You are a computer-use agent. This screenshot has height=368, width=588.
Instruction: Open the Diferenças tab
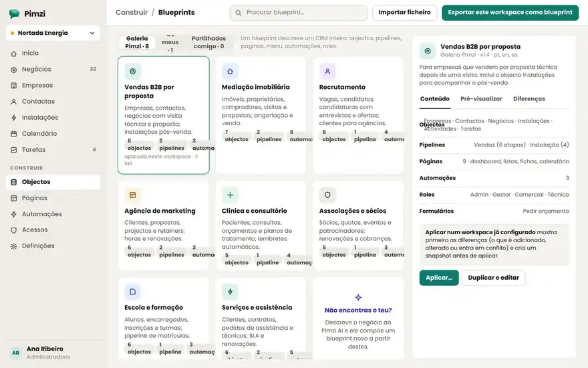click(x=529, y=99)
